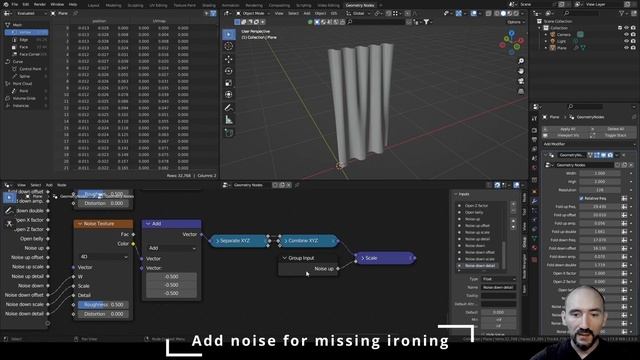
Task: Select the Annotate tool in node editor
Action: 9,211
